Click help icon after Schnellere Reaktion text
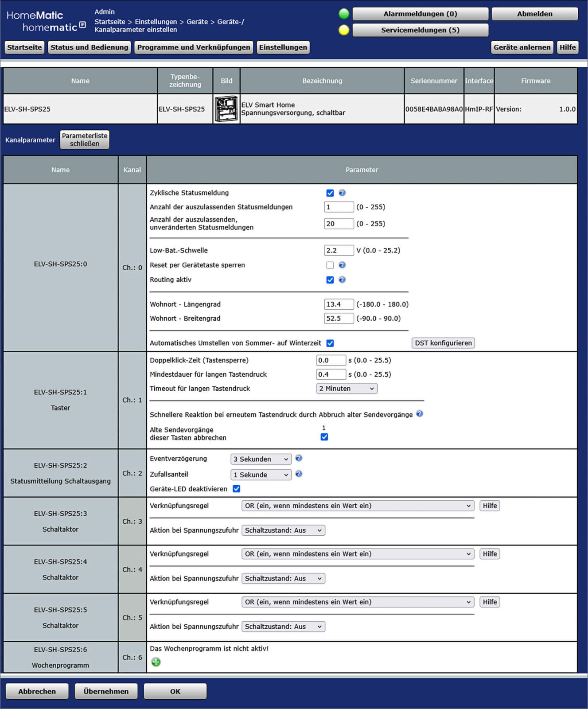 pyautogui.click(x=420, y=413)
